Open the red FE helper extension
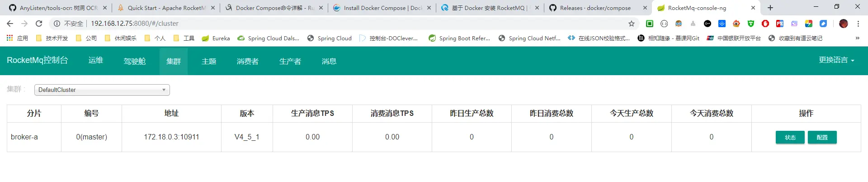Viewport: 868px width, 182px height. (780, 24)
